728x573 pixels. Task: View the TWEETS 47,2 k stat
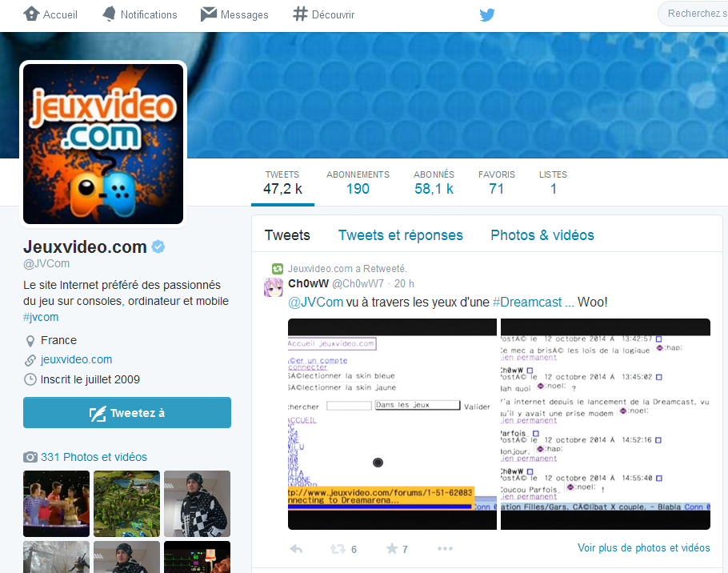(282, 182)
